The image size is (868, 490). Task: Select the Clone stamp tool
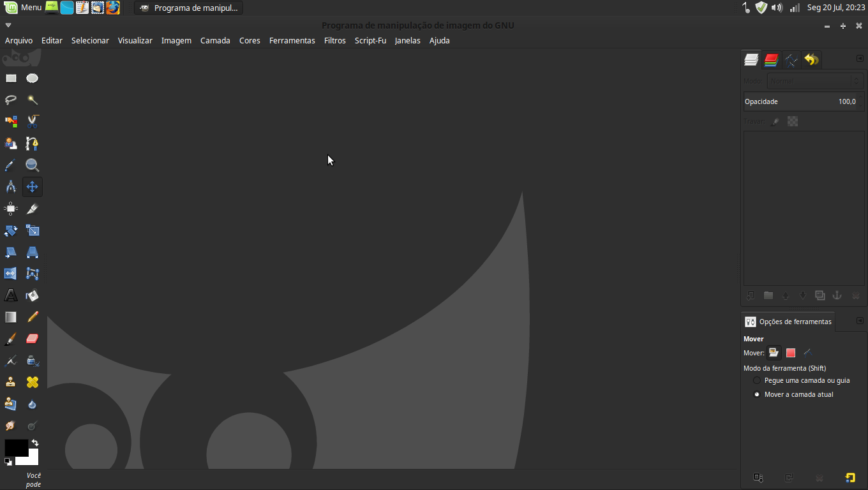tap(11, 382)
